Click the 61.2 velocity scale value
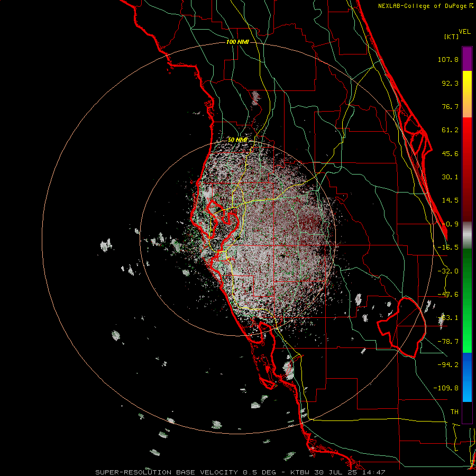Screen dimensions: 476x476 (450, 130)
